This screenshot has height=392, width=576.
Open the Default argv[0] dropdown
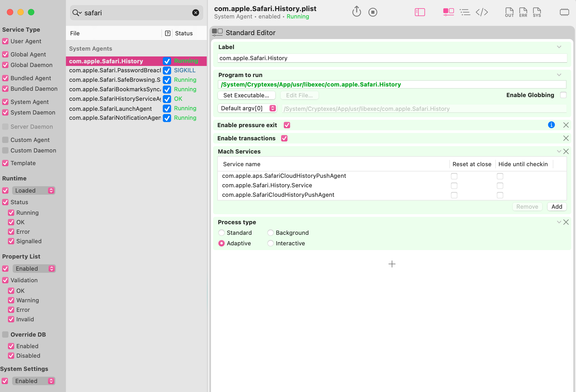point(247,108)
